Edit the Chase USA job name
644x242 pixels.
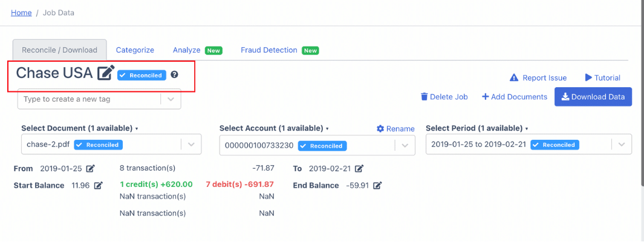106,73
